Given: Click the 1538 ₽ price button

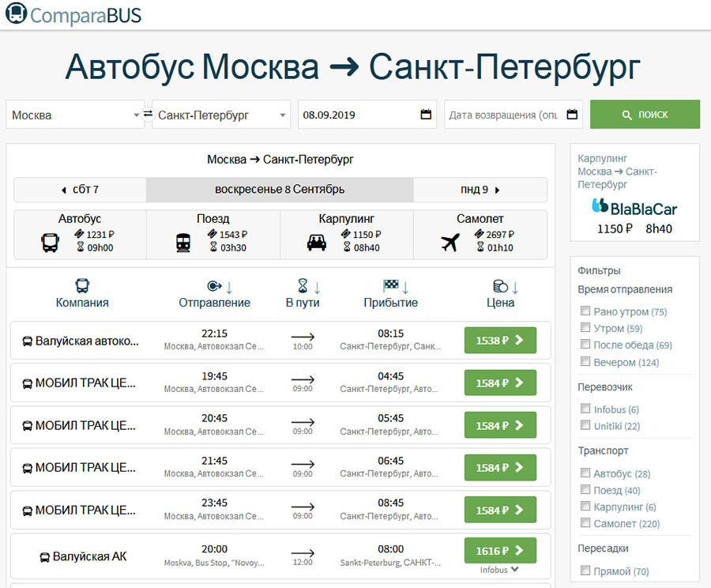Looking at the screenshot, I should tap(500, 341).
